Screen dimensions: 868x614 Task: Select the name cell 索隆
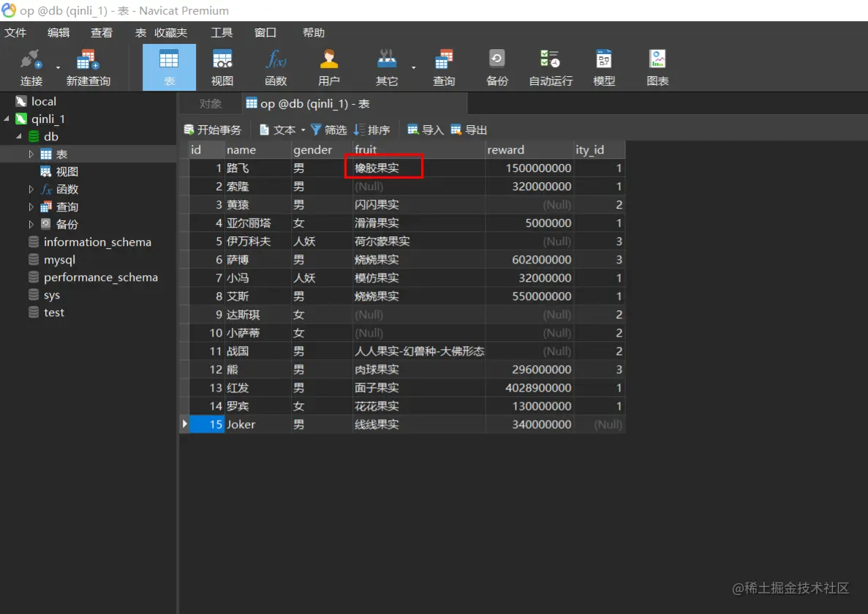[x=257, y=186]
